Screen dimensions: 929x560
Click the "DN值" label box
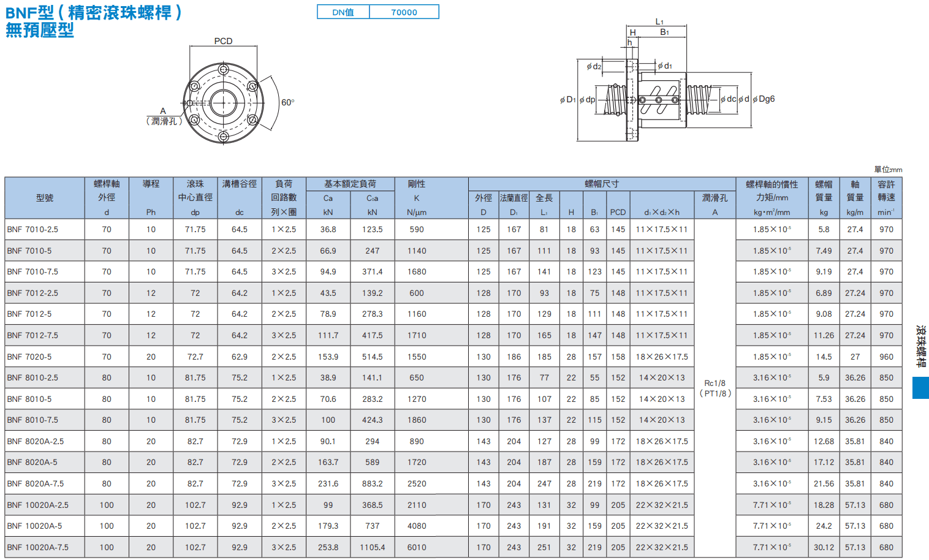tap(343, 12)
